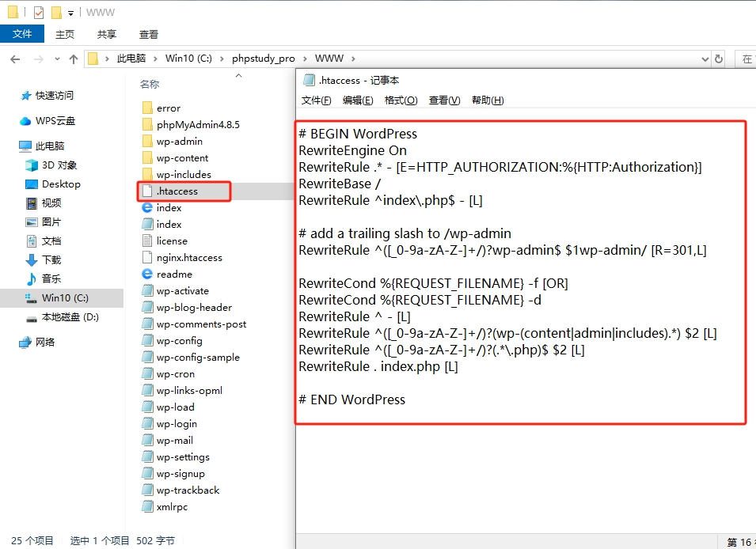756x549 pixels.
Task: Sort by the 名称 column header
Action: tap(150, 85)
